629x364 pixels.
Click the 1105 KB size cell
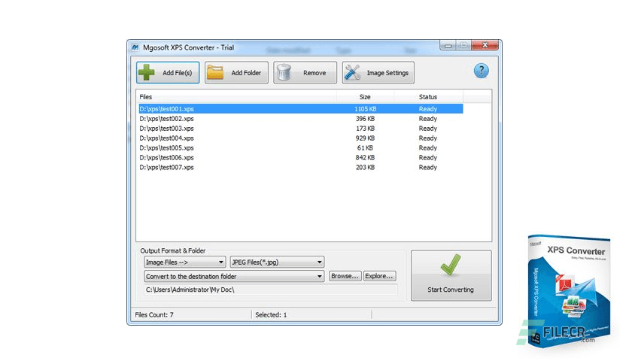pyautogui.click(x=365, y=108)
